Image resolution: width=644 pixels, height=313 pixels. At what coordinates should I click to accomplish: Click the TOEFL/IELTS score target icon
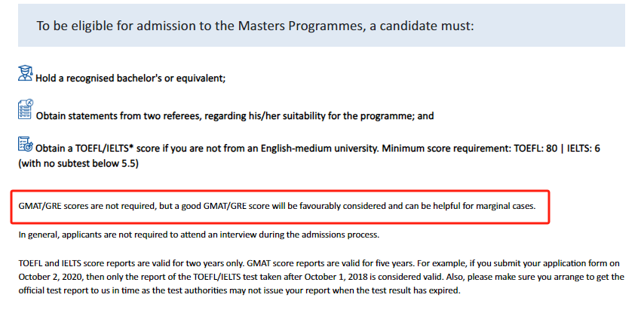[26, 144]
